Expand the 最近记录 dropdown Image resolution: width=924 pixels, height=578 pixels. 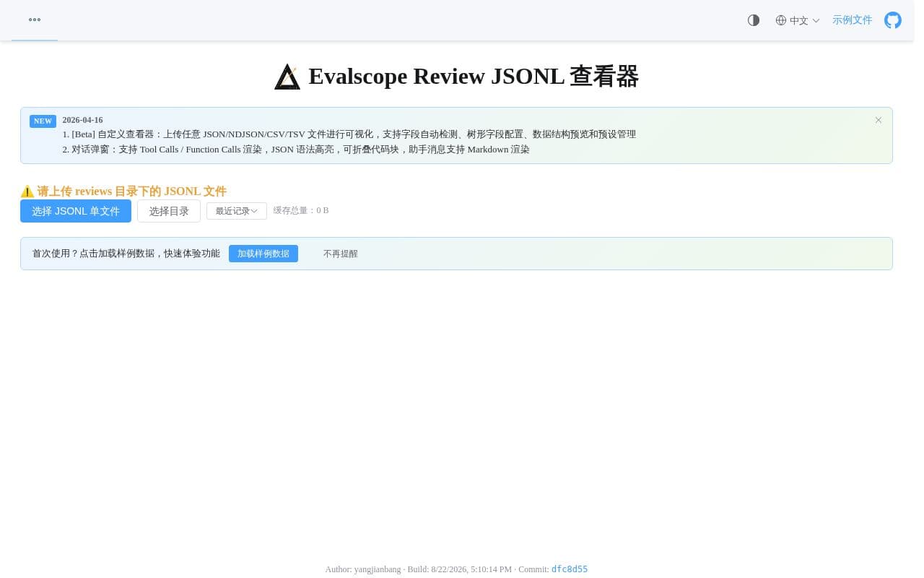[x=237, y=211]
